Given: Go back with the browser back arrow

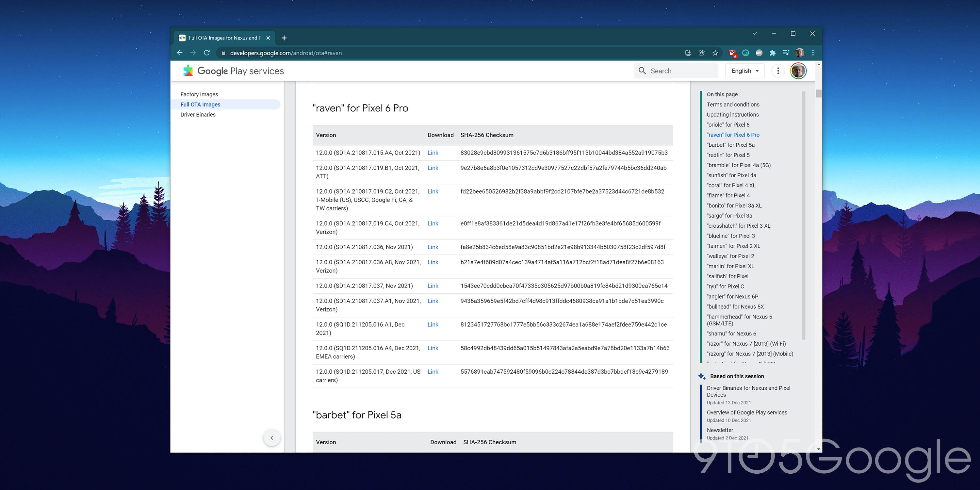Looking at the screenshot, I should (180, 53).
